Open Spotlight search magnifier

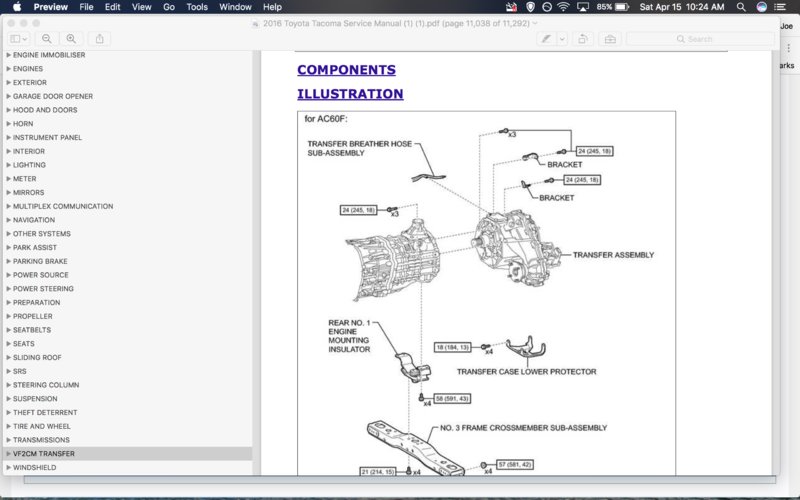click(x=741, y=7)
